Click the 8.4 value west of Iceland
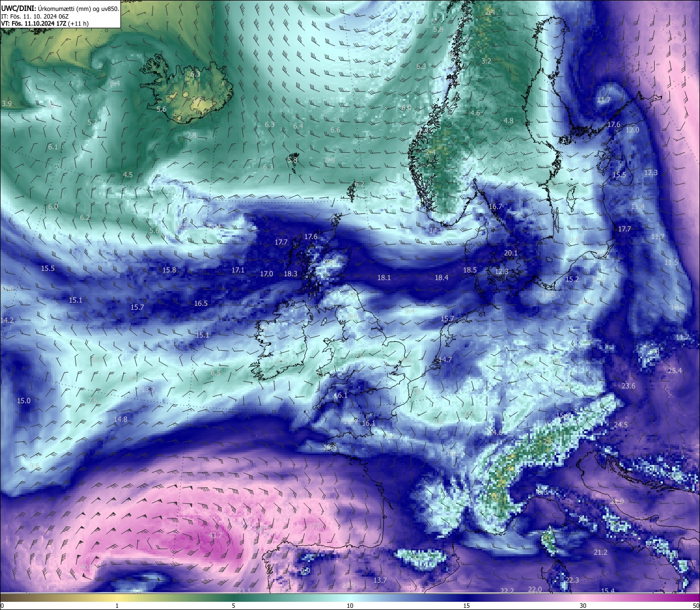 (x=115, y=84)
